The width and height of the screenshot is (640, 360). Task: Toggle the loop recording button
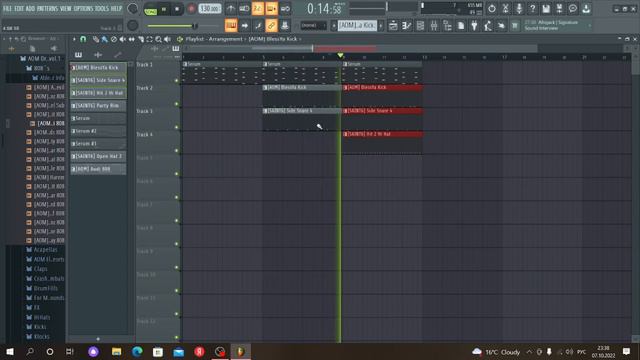285,9
